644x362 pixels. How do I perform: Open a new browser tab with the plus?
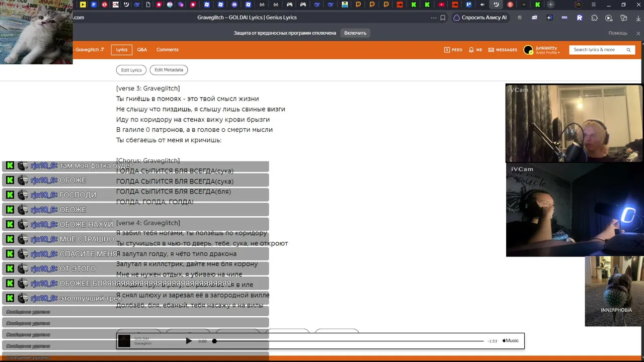pos(551,5)
